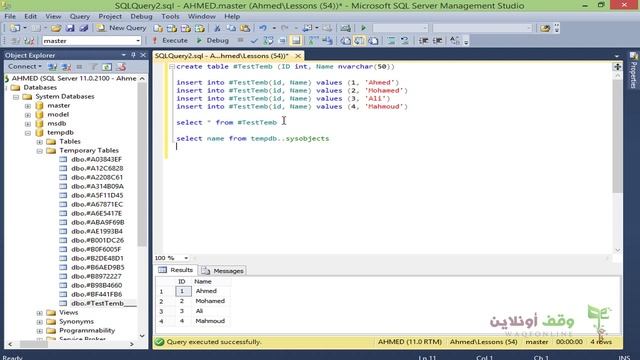Open the Debug menu
This screenshot has height=360, width=640.
(141, 16)
